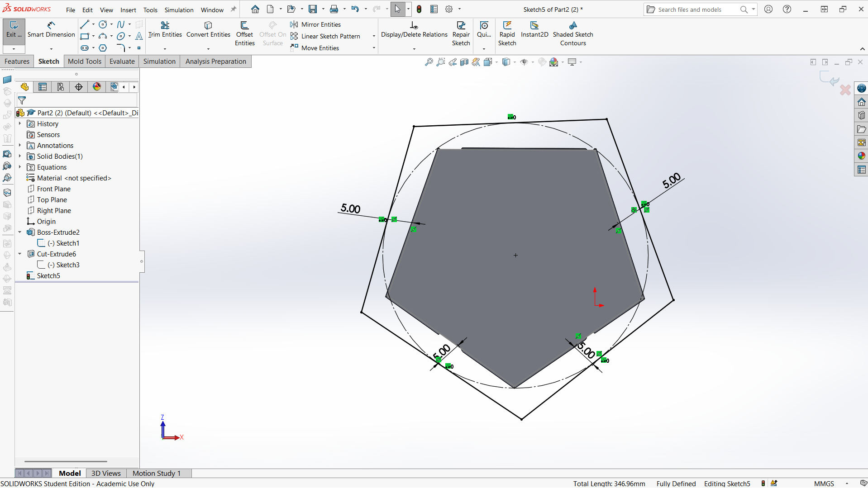Open the Appearances task pane icon

pyautogui.click(x=861, y=156)
